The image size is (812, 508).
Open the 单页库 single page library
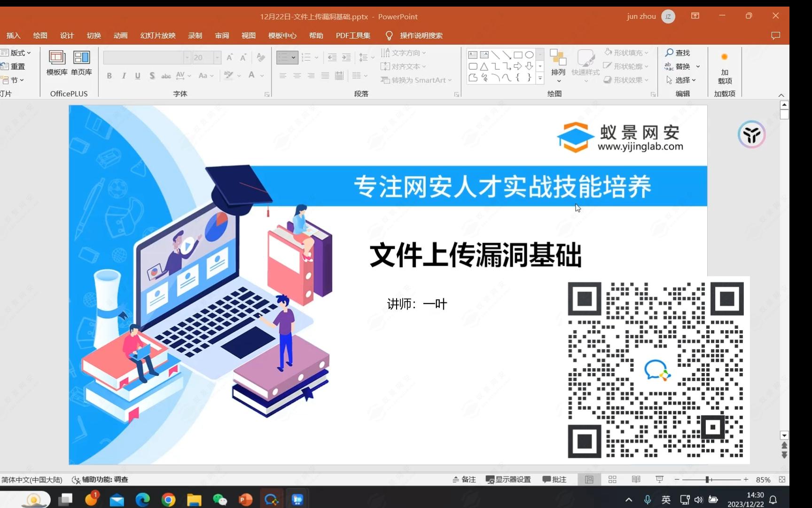click(81, 63)
